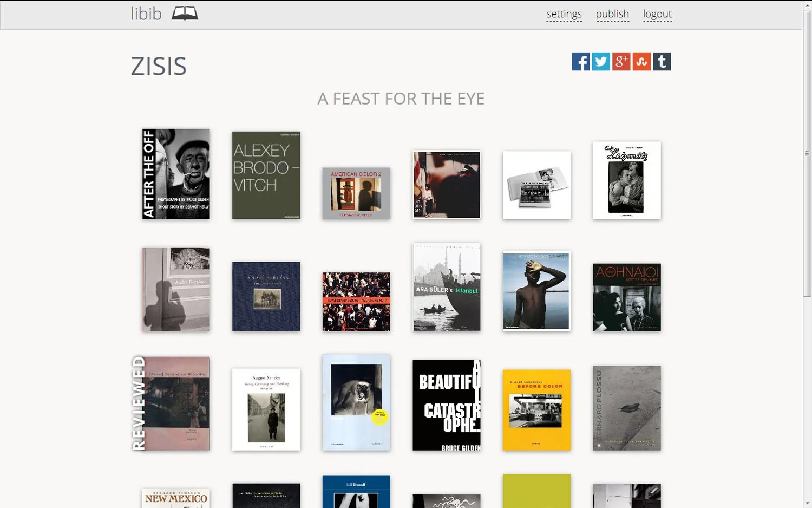Click the libib open book logo
The width and height of the screenshot is (812, 508).
point(185,14)
